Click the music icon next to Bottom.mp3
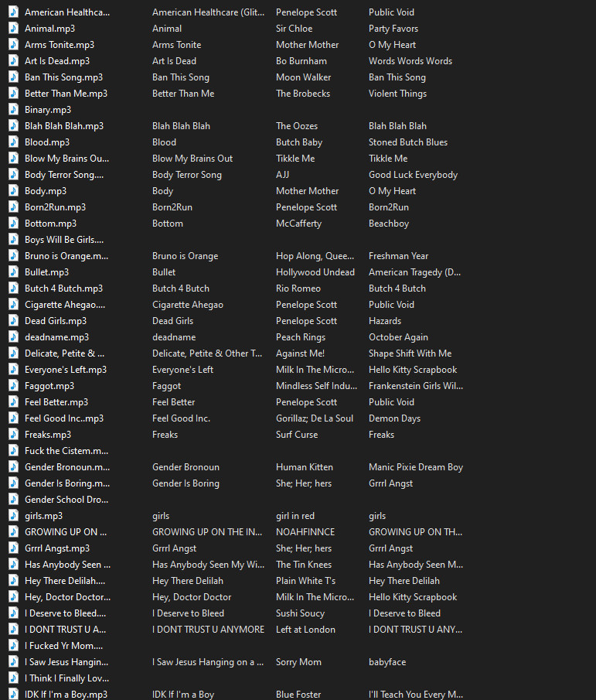Viewport: 596px width, 700px height. 14,224
